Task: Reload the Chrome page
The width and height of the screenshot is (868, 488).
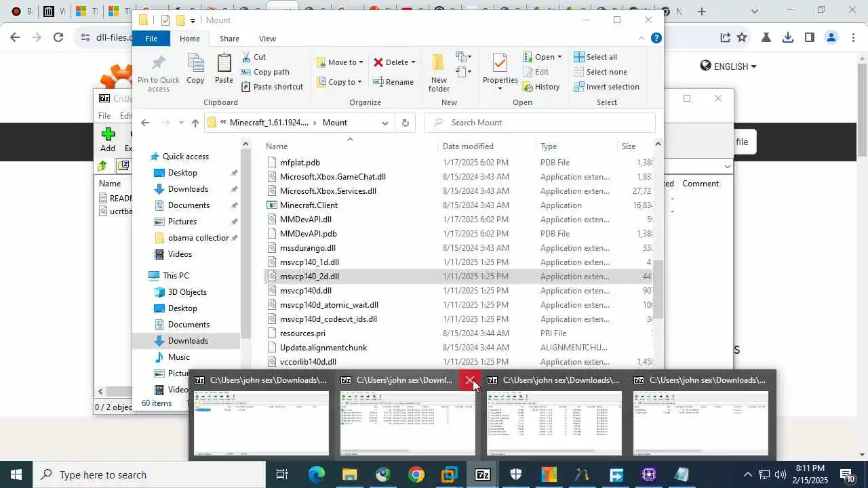Action: pos(58,37)
